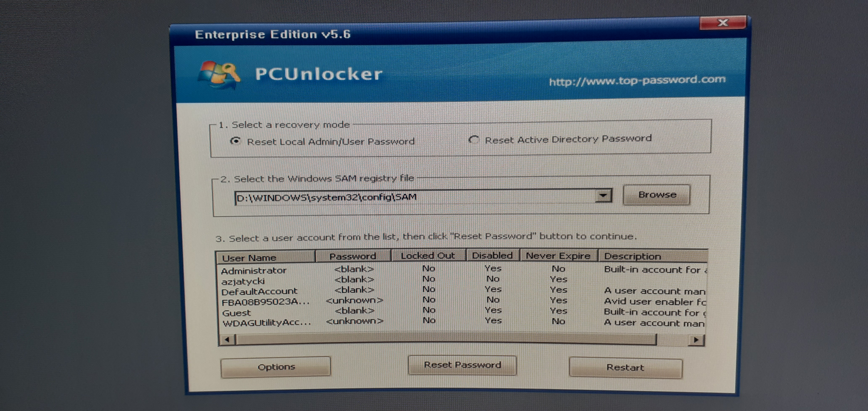Expand the SAM registry file dropdown
This screenshot has width=868, height=411.
(603, 195)
